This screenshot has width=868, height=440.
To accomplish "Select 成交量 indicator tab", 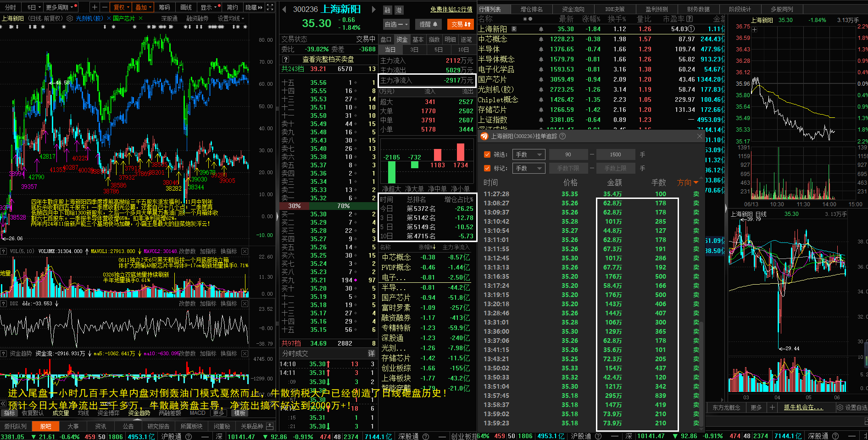I will (61, 413).
